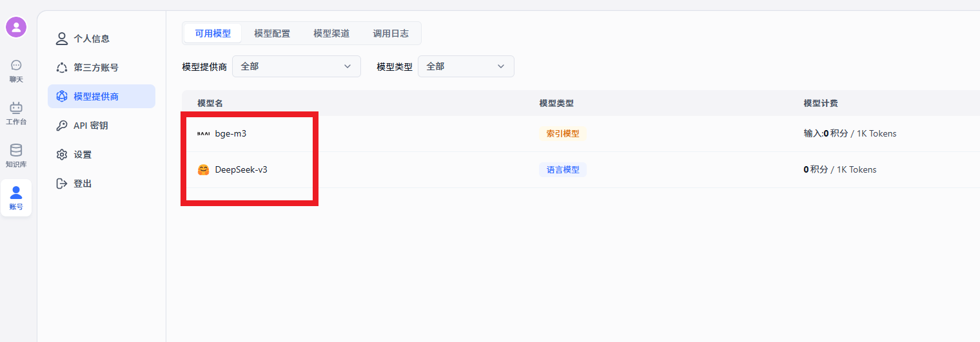Image resolution: width=980 pixels, height=342 pixels.
Task: Click the DeepSeek-v3 model name
Action: pos(241,170)
